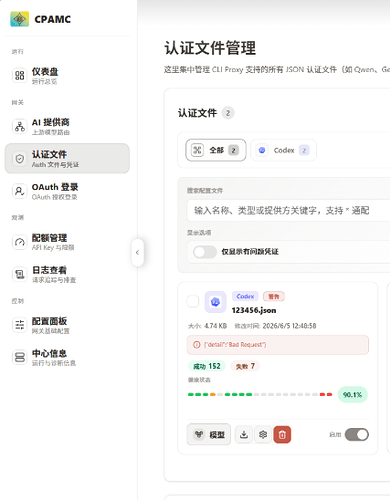Screen dimensions: 390x500
Task: Click the 认证文件管理 page heading
Action: pos(210,48)
